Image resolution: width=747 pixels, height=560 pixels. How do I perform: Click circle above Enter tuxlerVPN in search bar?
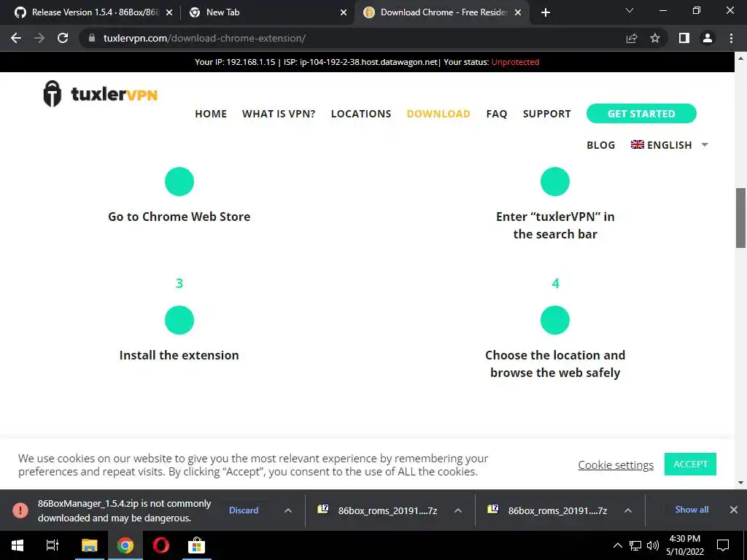click(x=555, y=182)
